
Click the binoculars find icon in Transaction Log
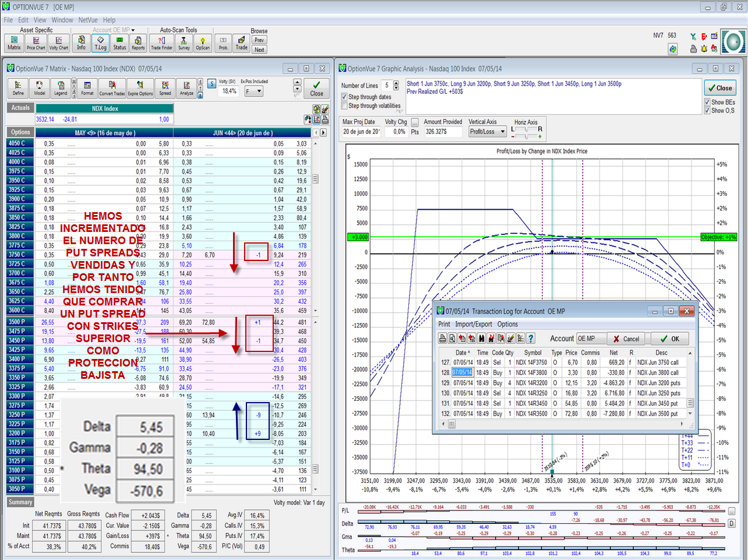pyautogui.click(x=481, y=339)
